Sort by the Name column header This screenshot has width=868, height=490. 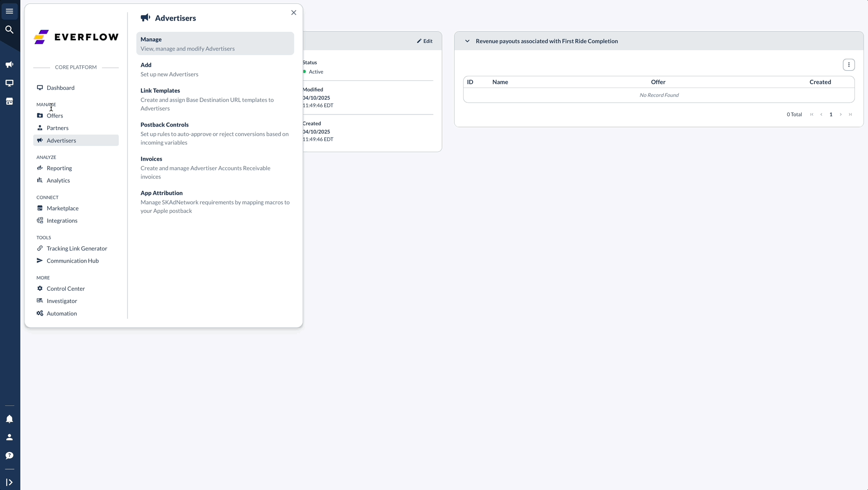coord(500,82)
